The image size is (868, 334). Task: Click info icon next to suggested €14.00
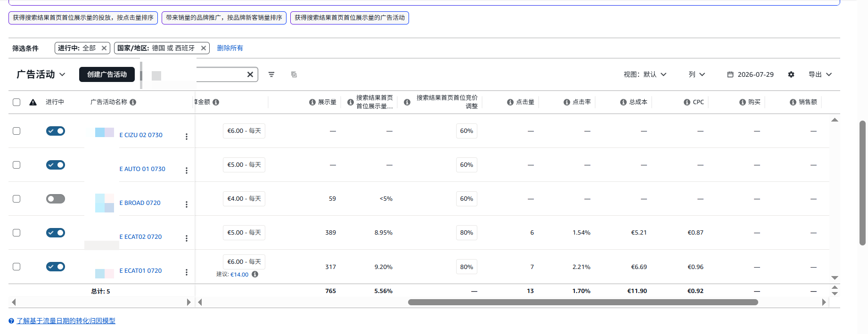click(x=255, y=274)
